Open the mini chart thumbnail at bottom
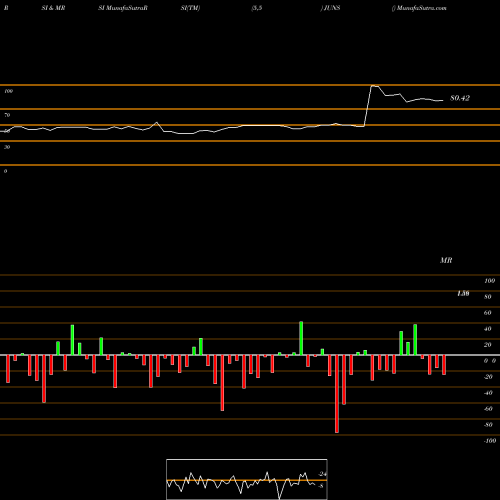The height and width of the screenshot is (500, 500). coord(247,479)
